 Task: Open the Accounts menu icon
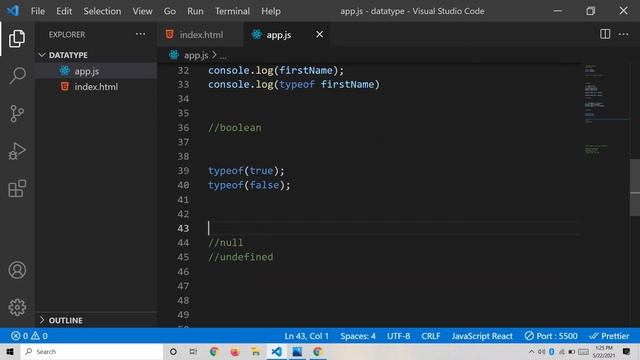point(17,270)
